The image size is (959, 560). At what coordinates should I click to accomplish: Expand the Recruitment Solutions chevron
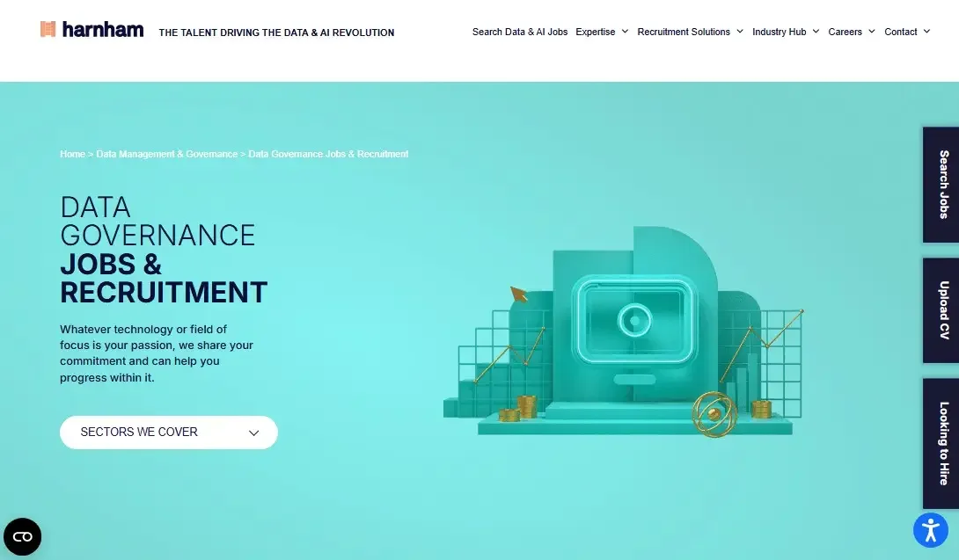(x=739, y=32)
